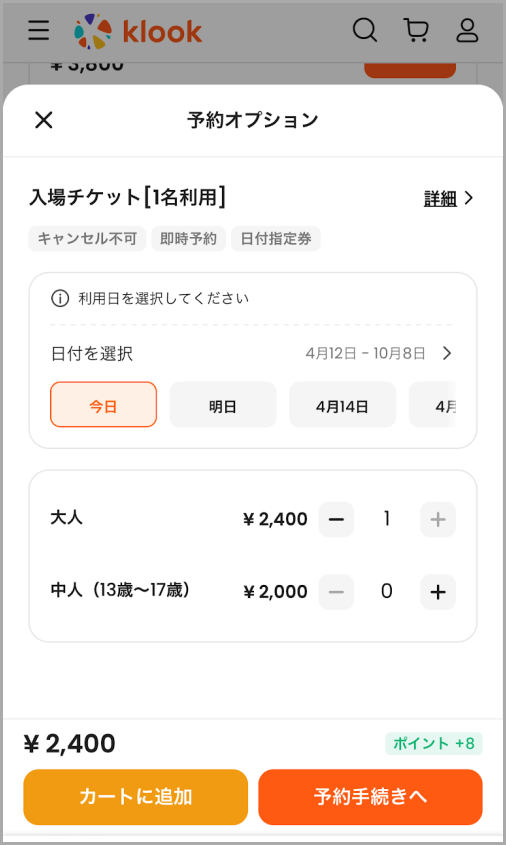Select the 明日 date option
The height and width of the screenshot is (845, 506).
[223, 405]
